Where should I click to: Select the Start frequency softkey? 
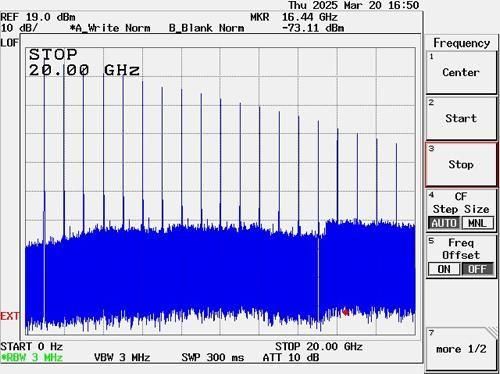tap(461, 118)
